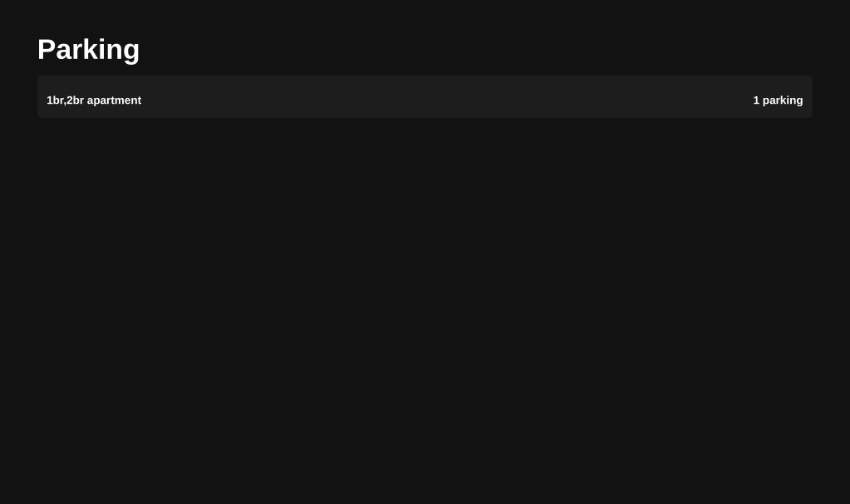
Task: Click the letter g ending the Parking title
Action: point(132,52)
